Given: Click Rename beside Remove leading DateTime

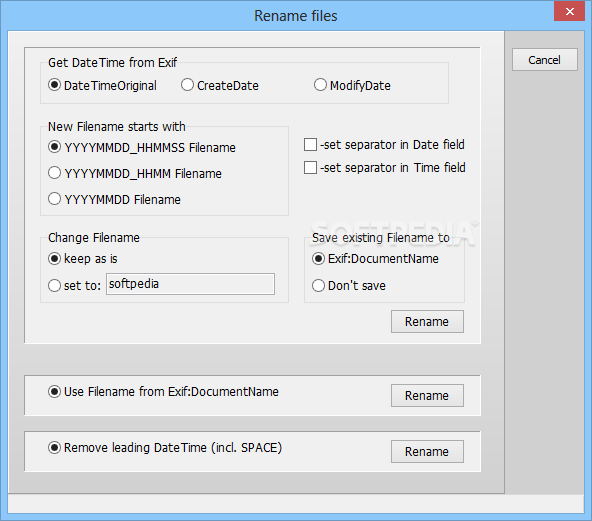Looking at the screenshot, I should pyautogui.click(x=427, y=452).
